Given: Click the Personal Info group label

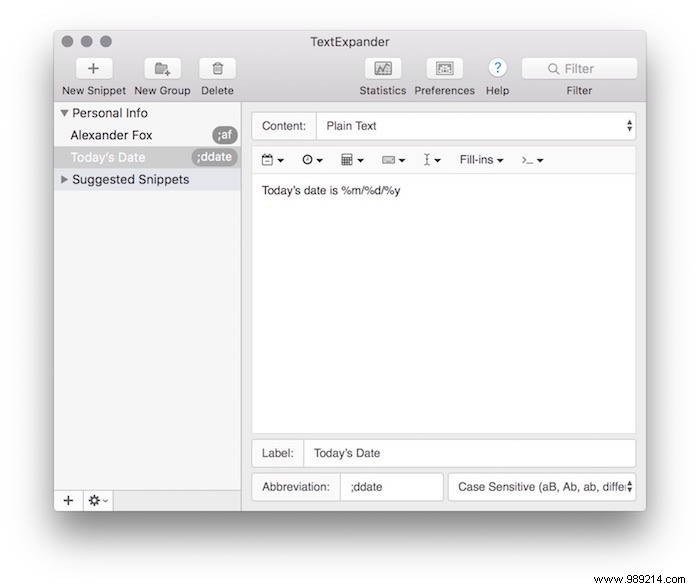Looking at the screenshot, I should click(110, 113).
